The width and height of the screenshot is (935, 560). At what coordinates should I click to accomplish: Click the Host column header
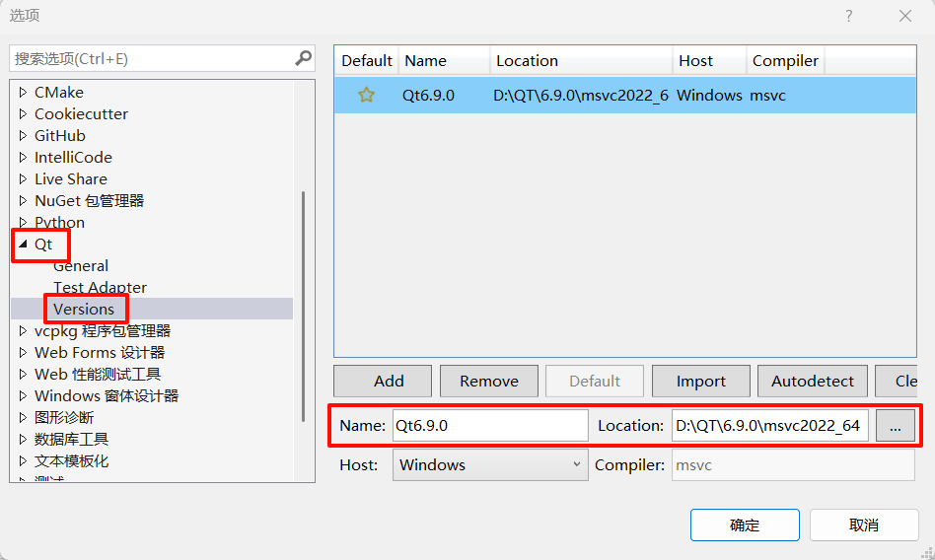tap(709, 61)
